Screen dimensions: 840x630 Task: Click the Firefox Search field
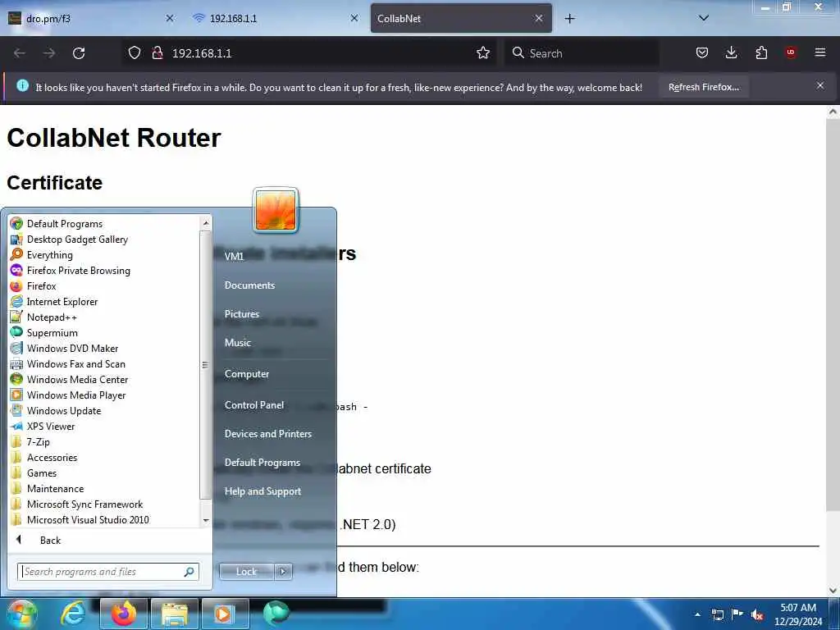click(x=582, y=53)
